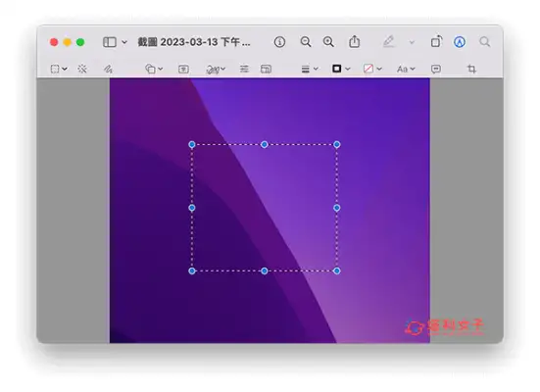Open the search field magnifier
The height and width of the screenshot is (392, 540).
pyautogui.click(x=485, y=42)
